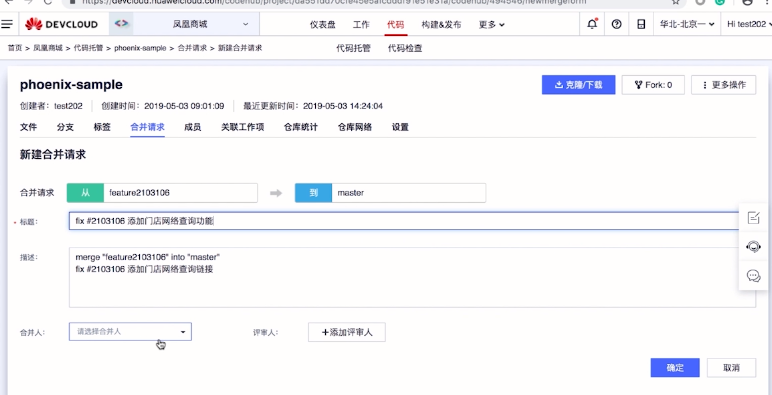Open the 请选择合并人 merger dropdown
This screenshot has width=772, height=395.
[x=130, y=331]
